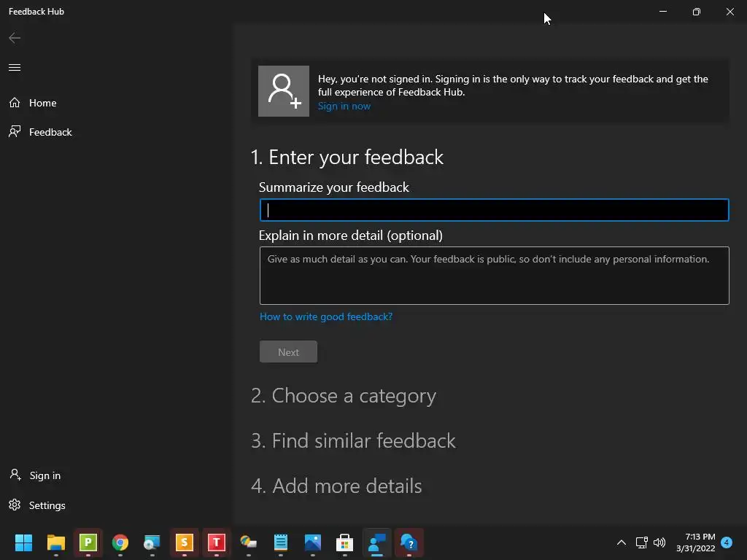
Task: Minimize the Feedback Hub window
Action: coord(662,12)
